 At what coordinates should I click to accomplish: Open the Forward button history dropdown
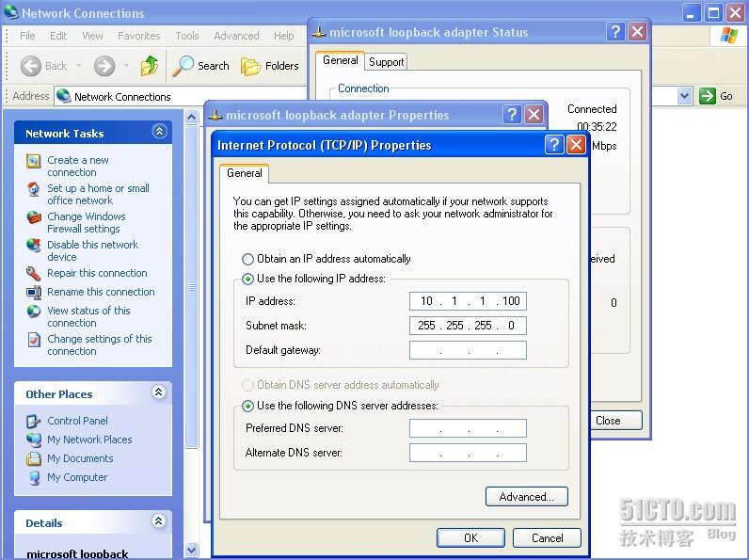[x=126, y=66]
